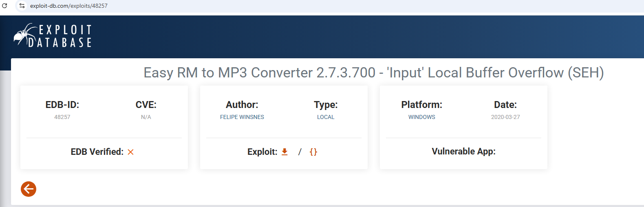The width and height of the screenshot is (644, 207).
Task: Select the EDB-ID number 48257
Action: [62, 117]
